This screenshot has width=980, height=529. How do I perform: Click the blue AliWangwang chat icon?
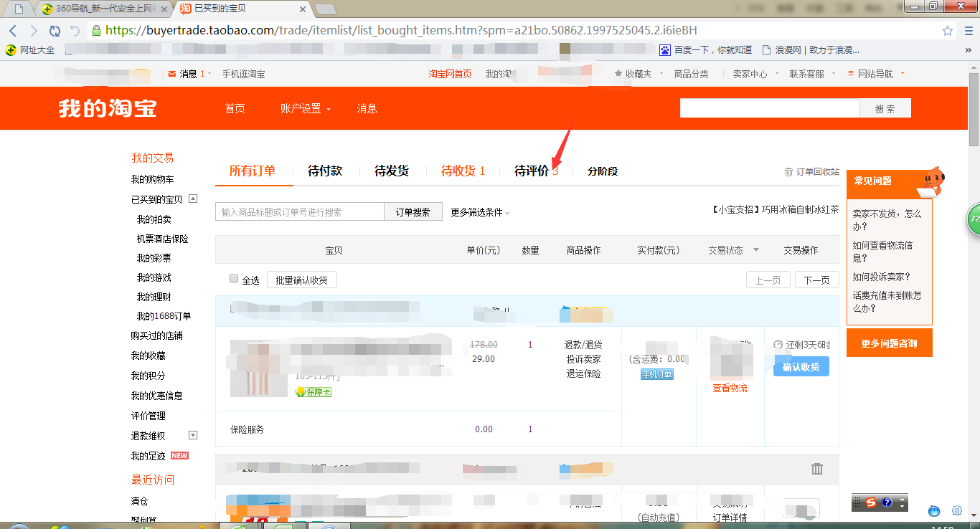(x=934, y=511)
